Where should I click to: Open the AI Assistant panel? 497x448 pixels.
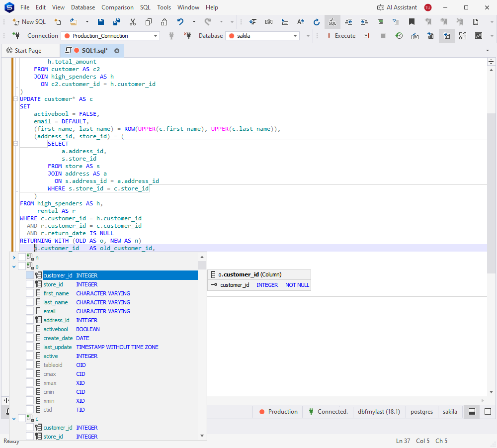click(x=397, y=7)
